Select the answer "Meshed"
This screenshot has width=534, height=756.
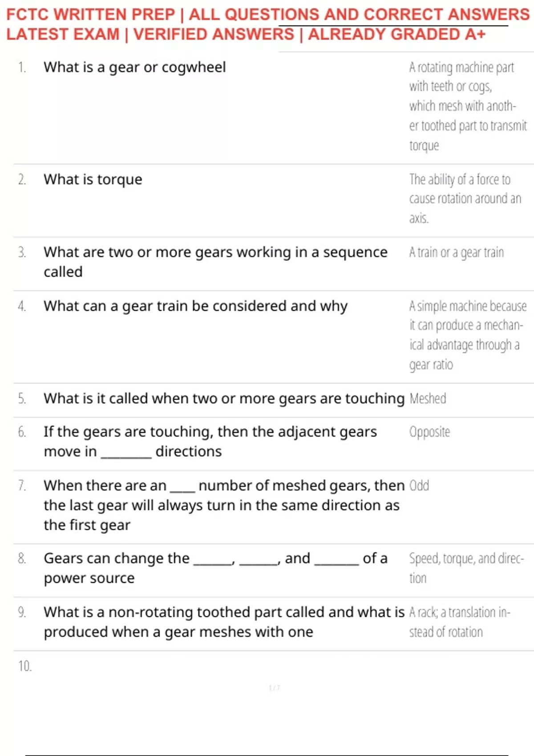pyautogui.click(x=428, y=398)
